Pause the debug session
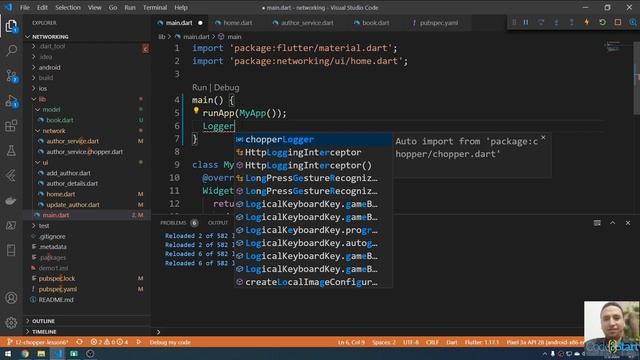The image size is (640, 360). click(526, 22)
